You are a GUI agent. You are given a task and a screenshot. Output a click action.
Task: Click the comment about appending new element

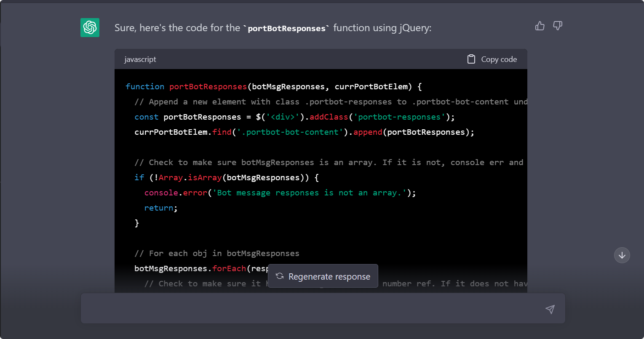click(331, 101)
